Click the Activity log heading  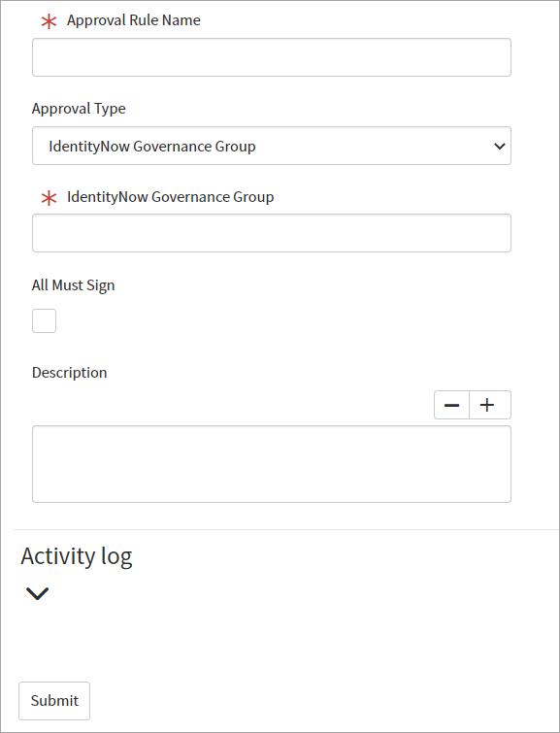coord(77,556)
